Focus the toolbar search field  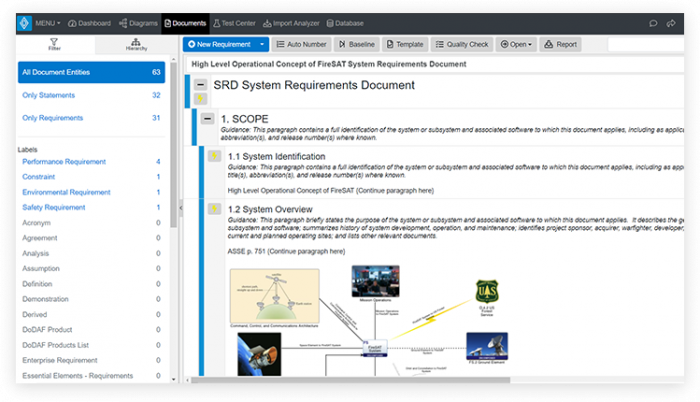646,44
